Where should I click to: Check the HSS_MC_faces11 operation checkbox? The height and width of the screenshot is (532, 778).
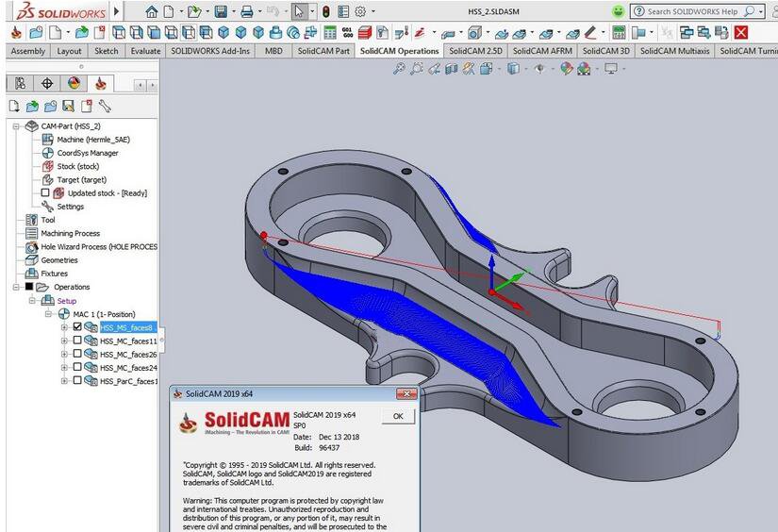(x=77, y=341)
